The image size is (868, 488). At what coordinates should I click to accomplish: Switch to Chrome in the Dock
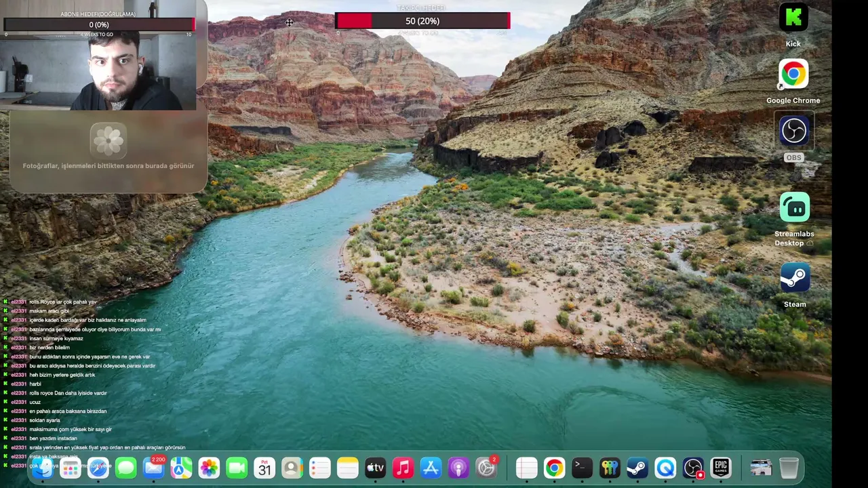pos(554,468)
